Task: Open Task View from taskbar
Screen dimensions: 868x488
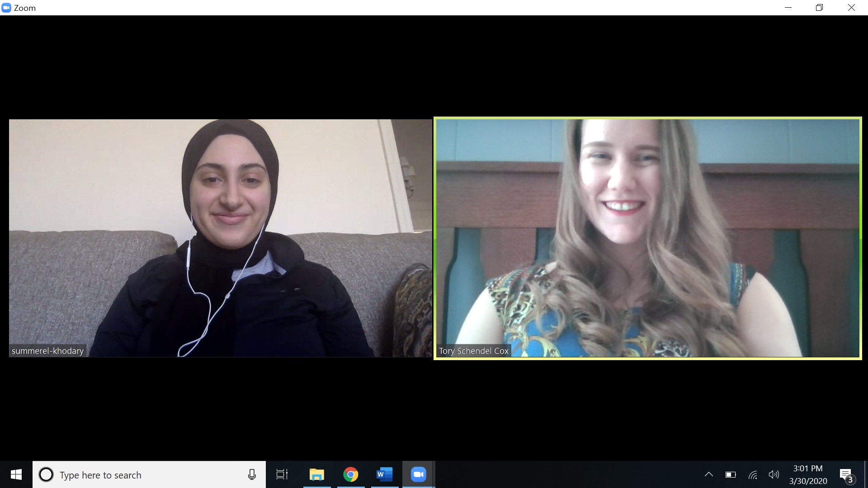Action: (x=282, y=474)
